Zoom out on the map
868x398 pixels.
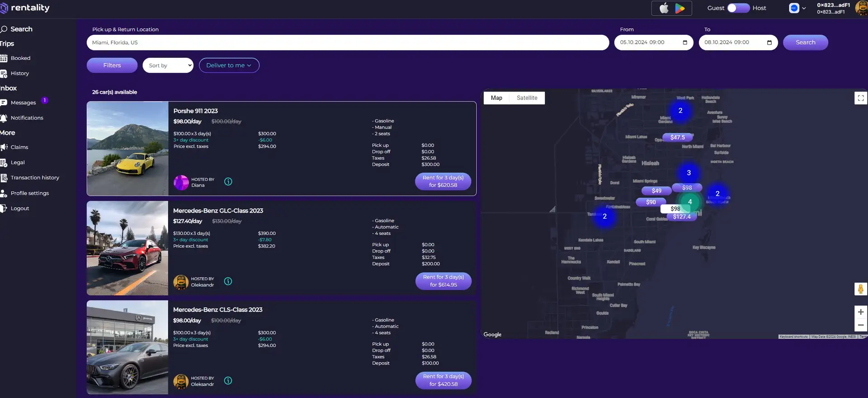(860, 325)
